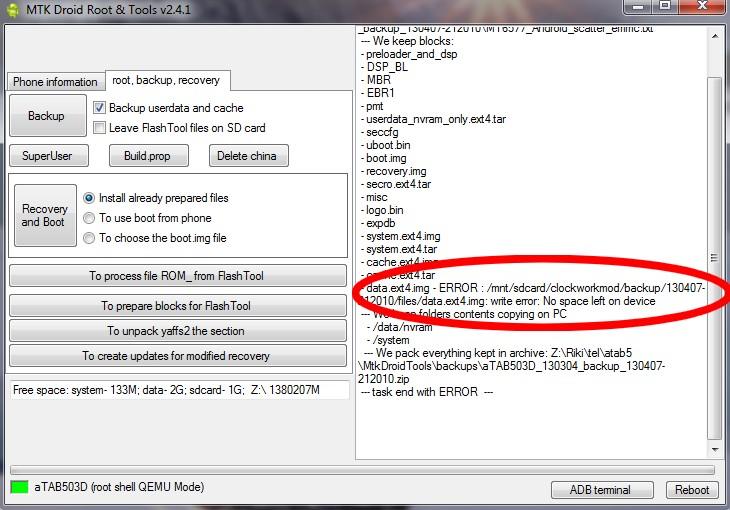Click To prepare blocks for FlashTool
Viewport: 730px width, 510px height.
(x=177, y=306)
